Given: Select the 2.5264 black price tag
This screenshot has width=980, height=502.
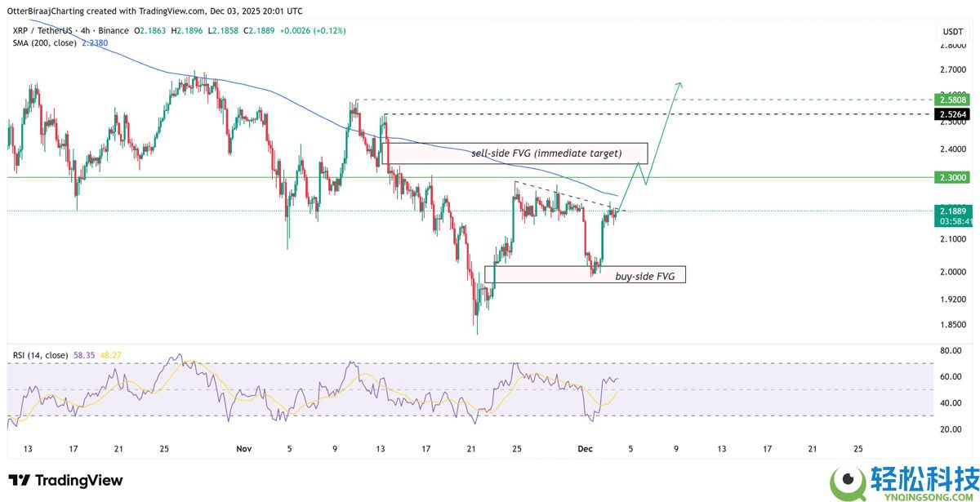Looking at the screenshot, I should coord(951,114).
